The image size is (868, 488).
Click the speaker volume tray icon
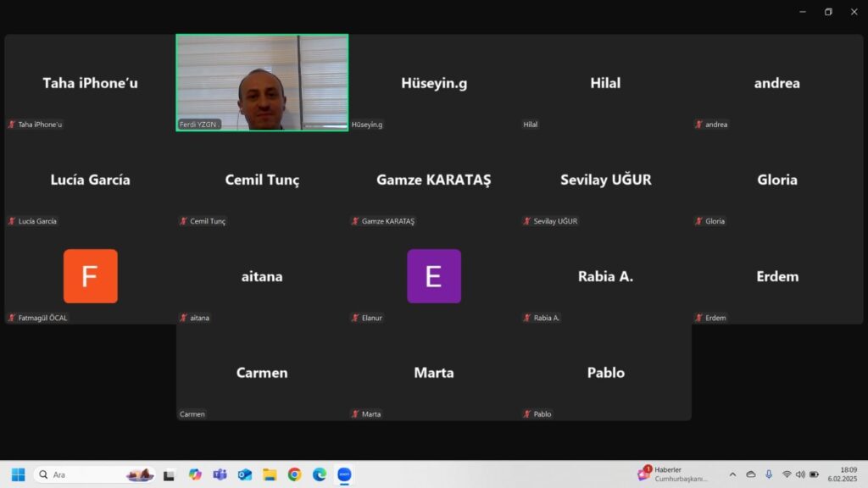click(800, 474)
